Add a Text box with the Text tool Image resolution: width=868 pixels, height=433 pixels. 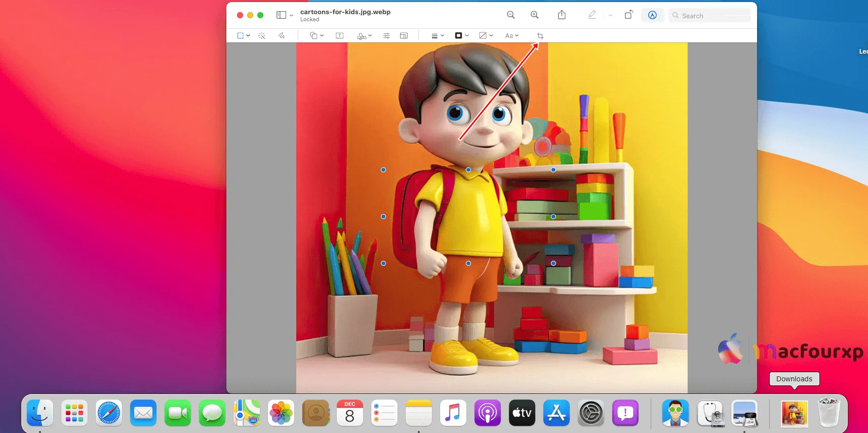coord(340,35)
